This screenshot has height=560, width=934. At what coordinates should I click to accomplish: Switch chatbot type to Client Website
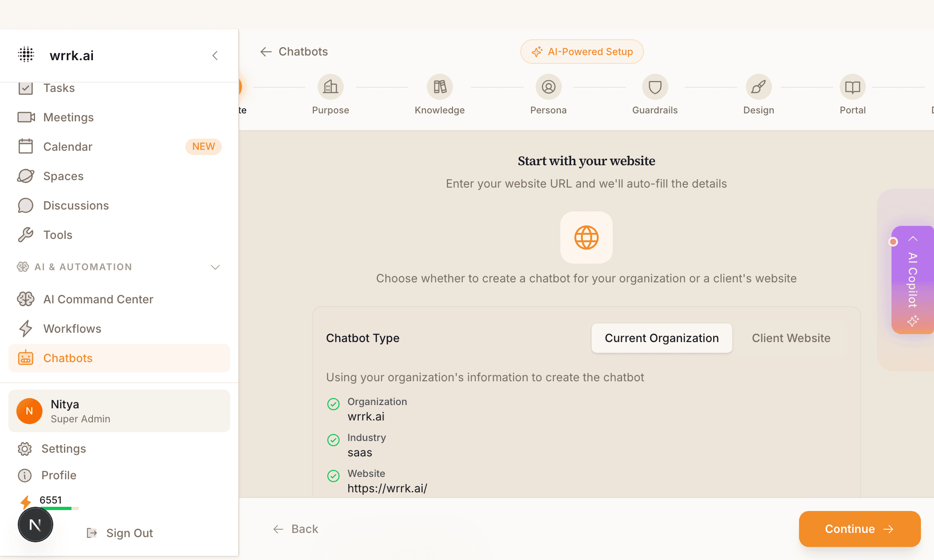pos(791,338)
